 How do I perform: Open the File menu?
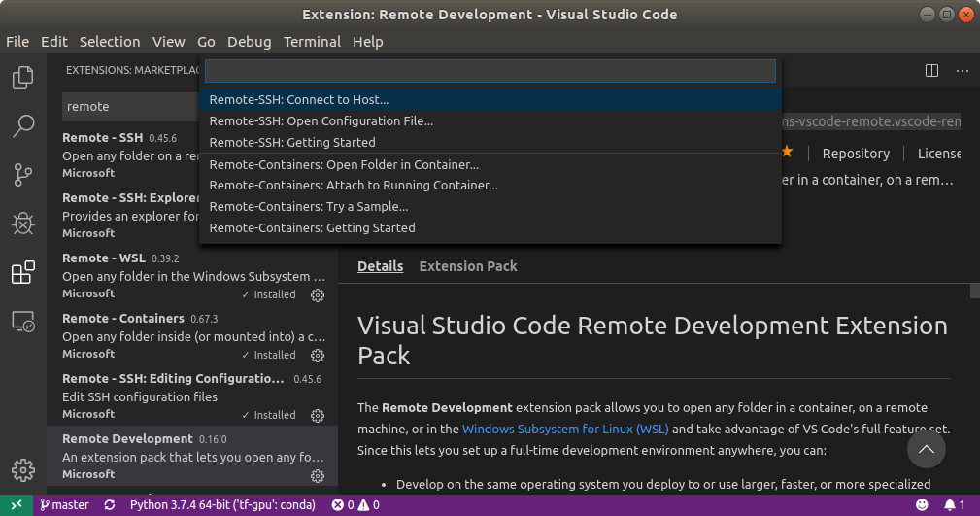tap(17, 42)
